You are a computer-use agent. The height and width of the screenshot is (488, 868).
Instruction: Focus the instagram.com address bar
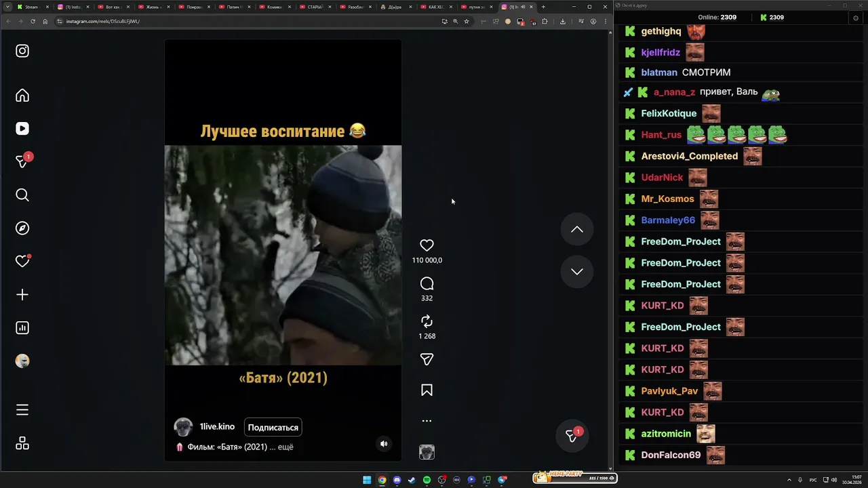point(247,21)
